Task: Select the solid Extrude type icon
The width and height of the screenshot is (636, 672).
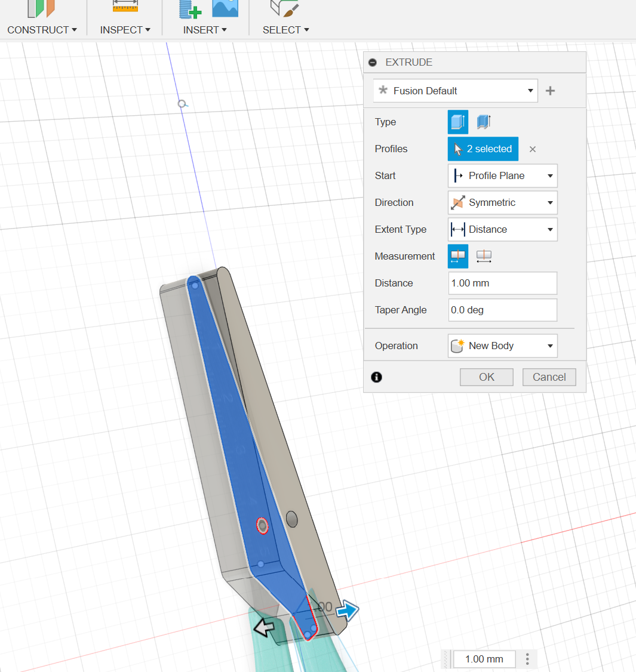Action: click(x=457, y=122)
